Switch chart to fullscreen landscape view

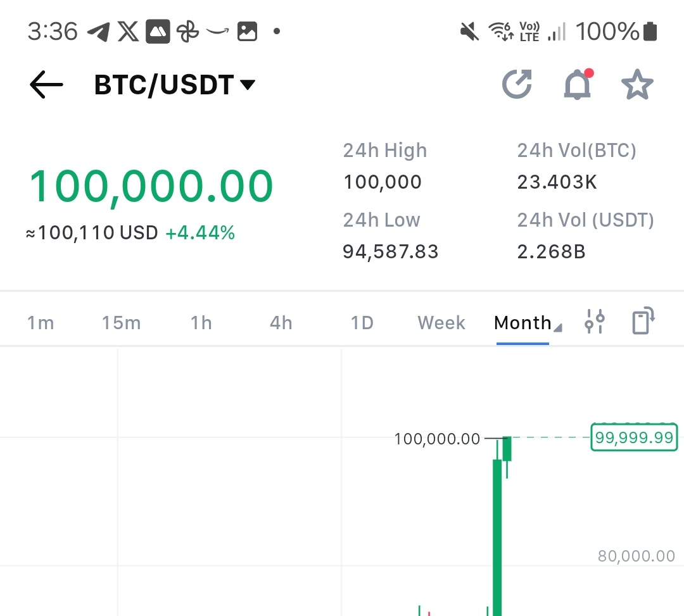coord(643,322)
